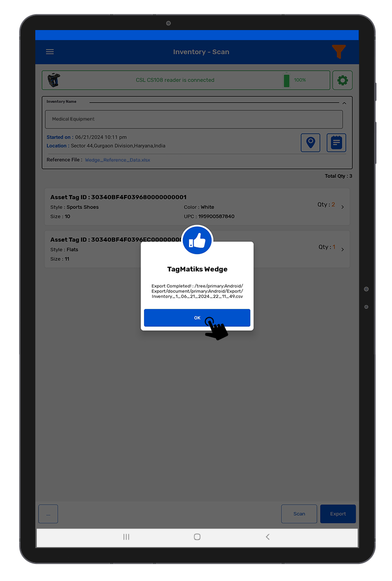
Task: Open the more options ellipsis button
Action: (x=48, y=514)
